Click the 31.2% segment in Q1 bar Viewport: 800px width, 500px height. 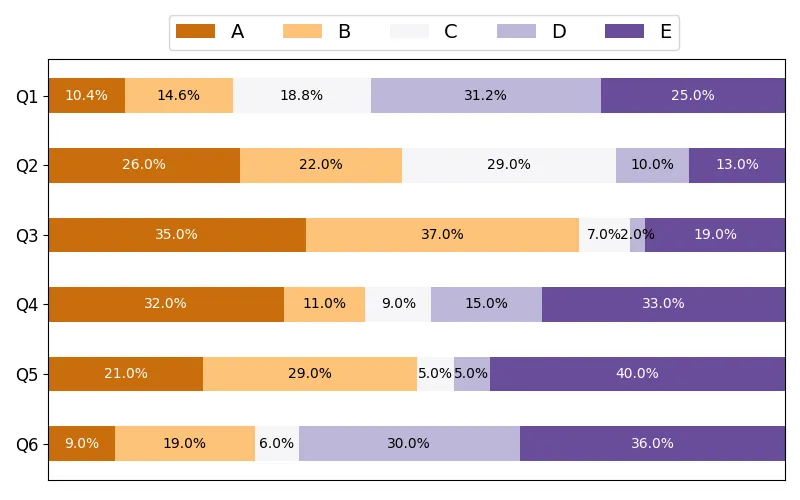point(486,96)
